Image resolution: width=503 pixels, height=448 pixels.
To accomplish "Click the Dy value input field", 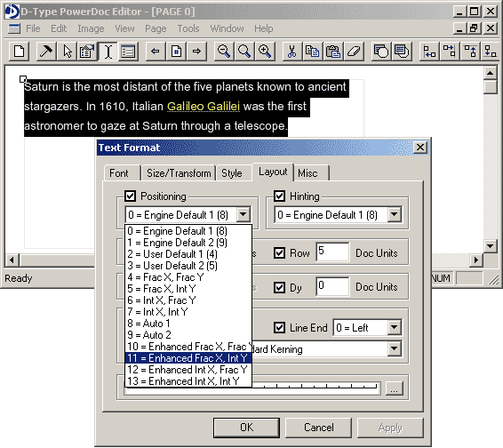I will [332, 287].
